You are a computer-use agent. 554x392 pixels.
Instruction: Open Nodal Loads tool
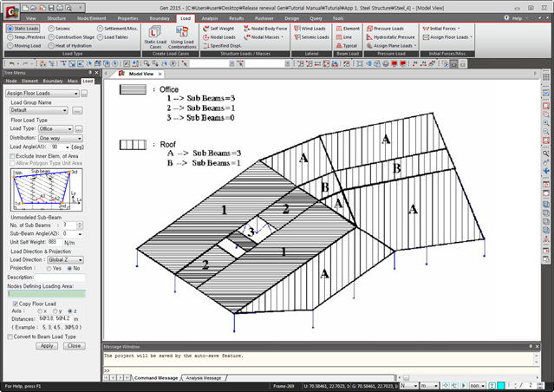pyautogui.click(x=219, y=37)
